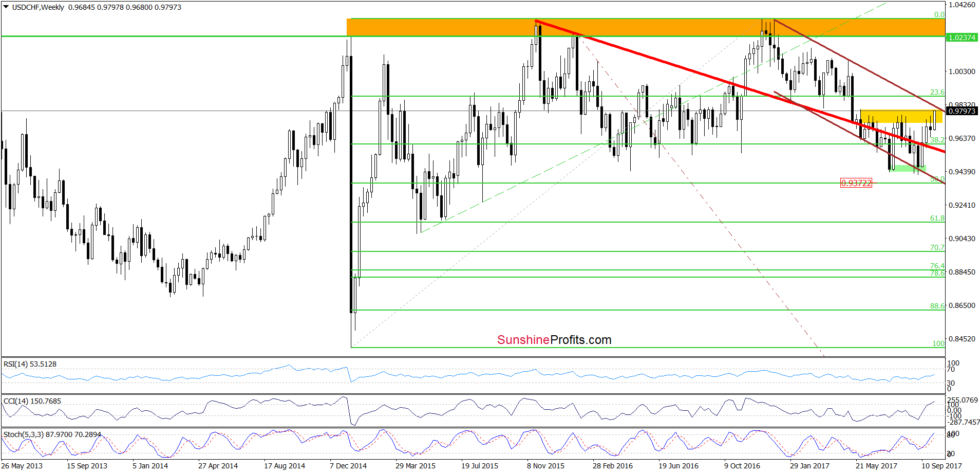Select the 76.4 Fibonacci level label

(937, 266)
